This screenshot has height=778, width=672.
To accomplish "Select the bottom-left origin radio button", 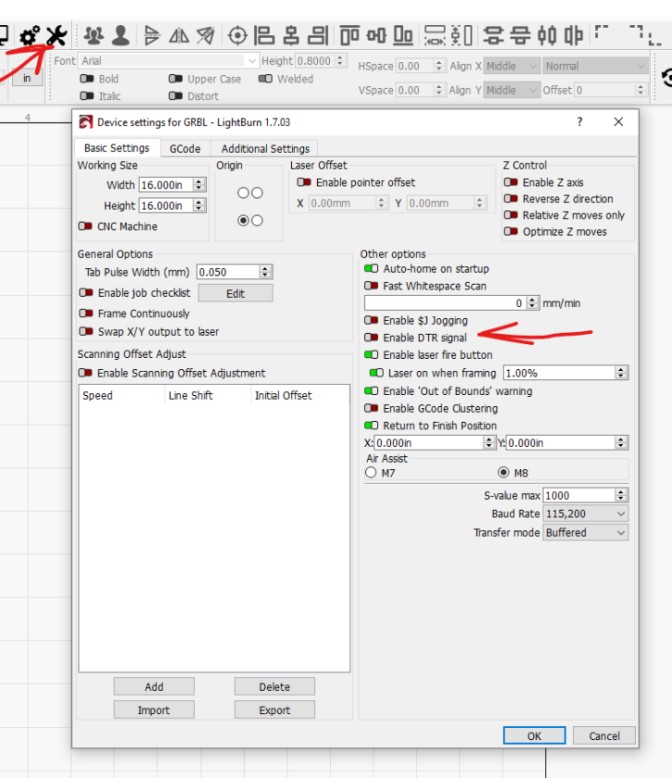I will pos(243,220).
